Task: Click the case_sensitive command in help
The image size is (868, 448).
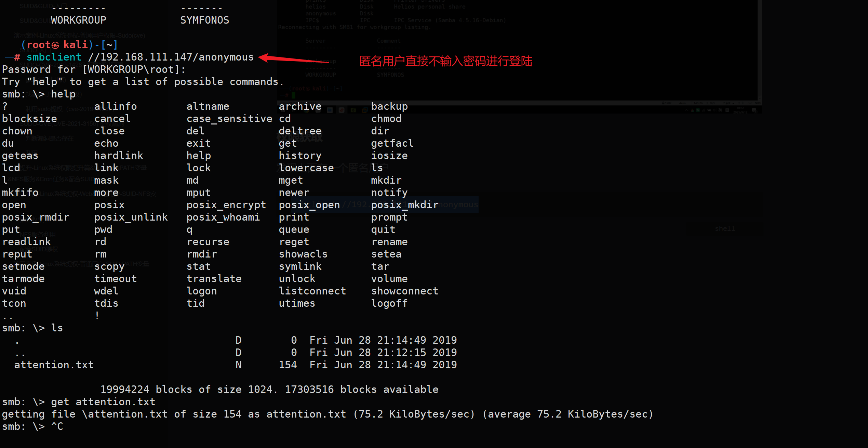Action: pos(229,119)
